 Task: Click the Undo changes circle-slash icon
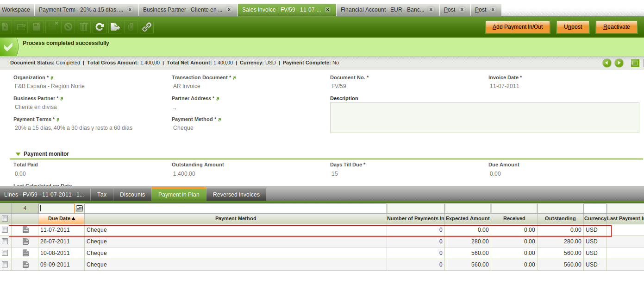coord(68,27)
